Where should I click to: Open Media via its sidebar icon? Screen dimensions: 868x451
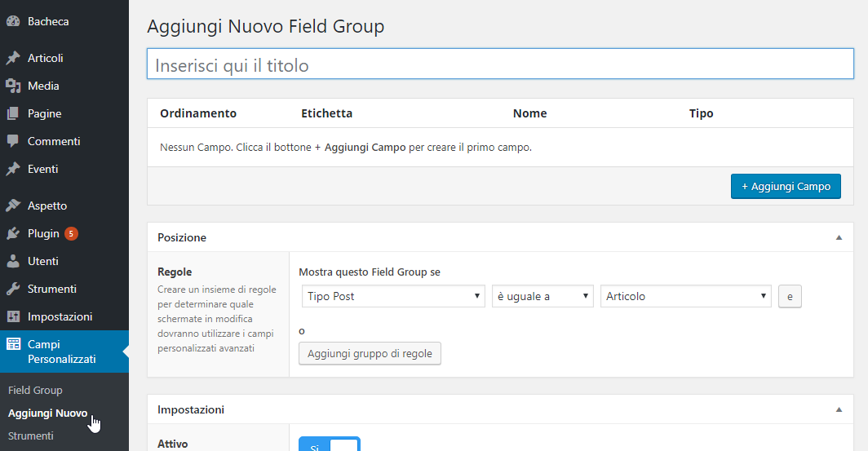click(13, 86)
